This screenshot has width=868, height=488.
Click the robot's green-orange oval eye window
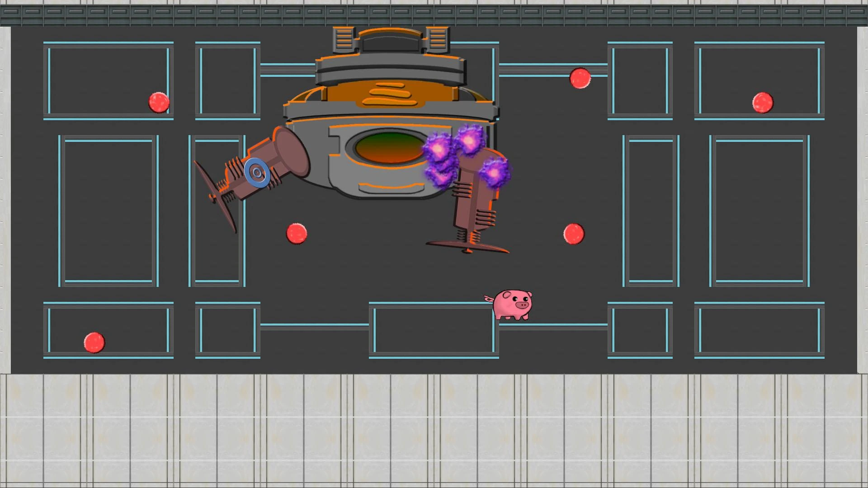tap(389, 147)
